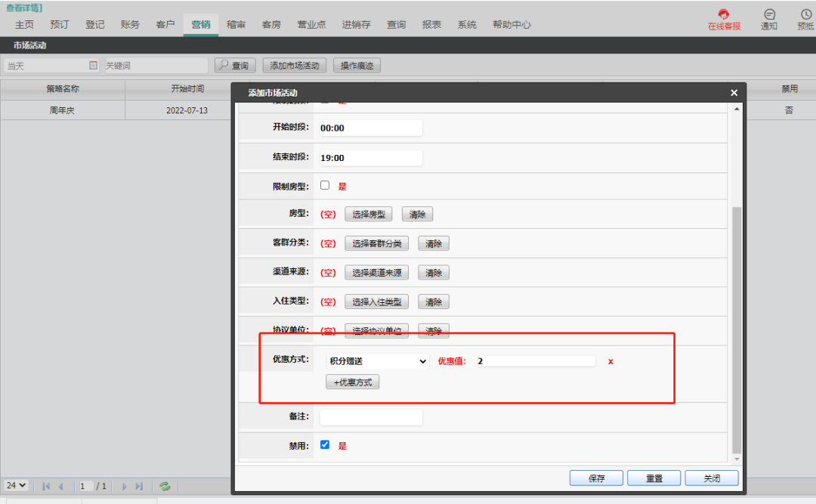The width and height of the screenshot is (816, 504).
Task: Click the 关键词 search field
Action: 156,65
